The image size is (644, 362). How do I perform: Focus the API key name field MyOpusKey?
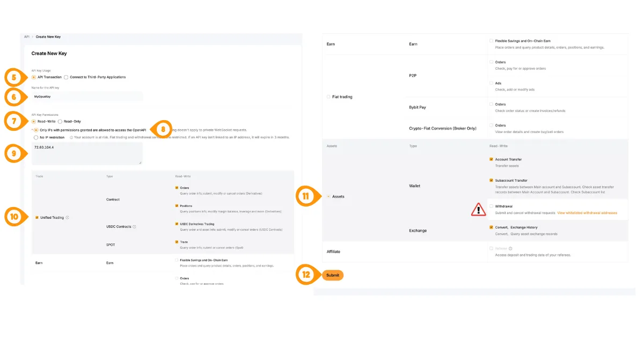click(x=87, y=97)
